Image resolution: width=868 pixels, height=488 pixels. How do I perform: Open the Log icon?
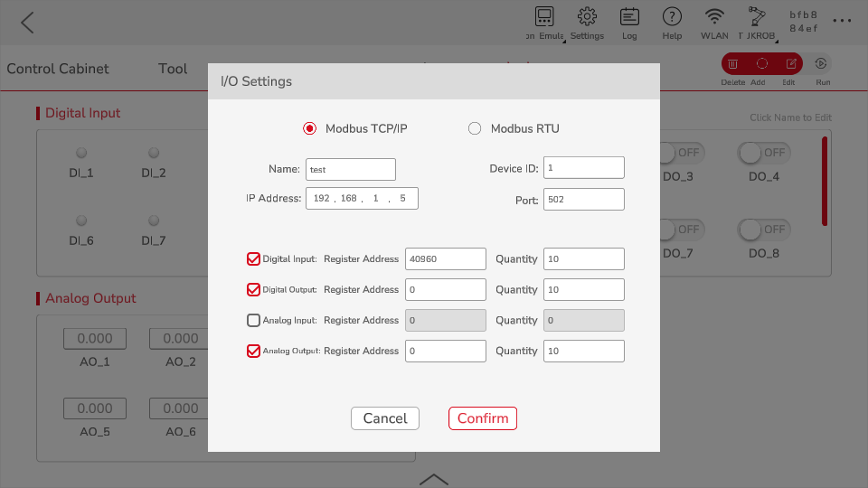pyautogui.click(x=629, y=17)
